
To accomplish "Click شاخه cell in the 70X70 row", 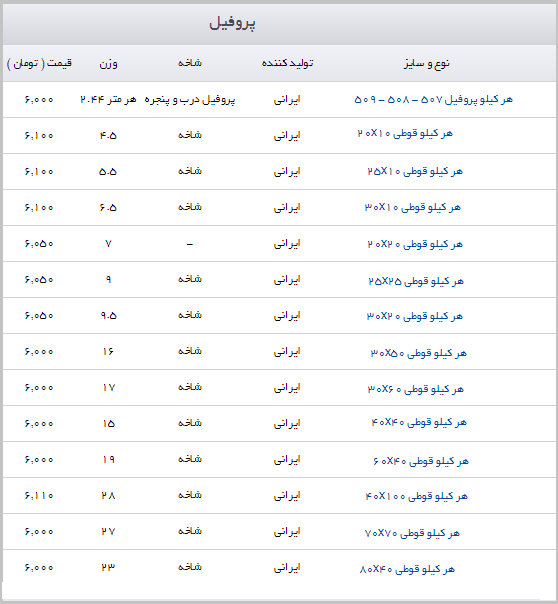I will coord(190,531).
